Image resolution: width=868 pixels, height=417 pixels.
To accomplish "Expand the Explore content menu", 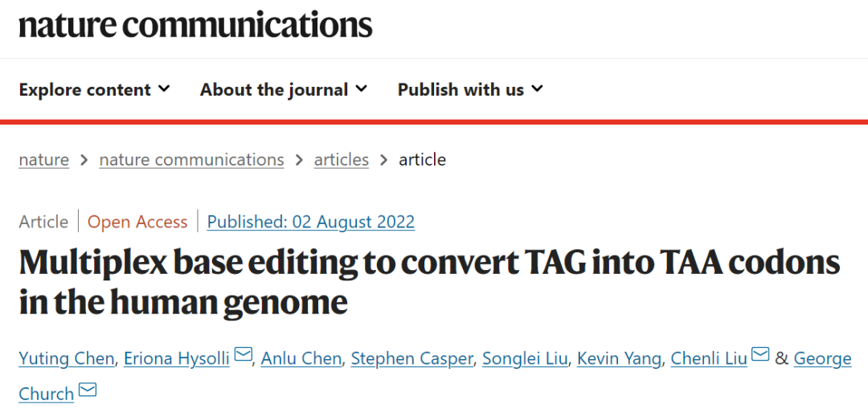I will coord(94,90).
